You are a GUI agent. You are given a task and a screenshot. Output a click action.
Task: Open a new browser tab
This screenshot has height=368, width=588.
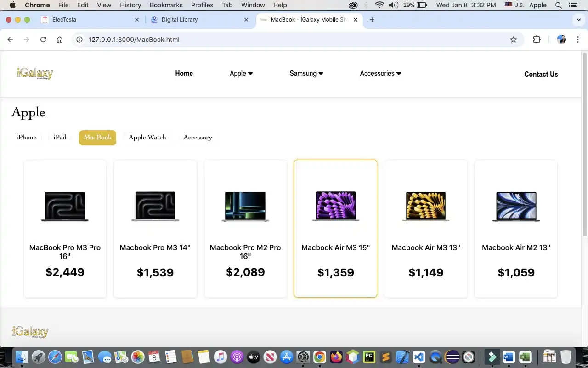tap(372, 20)
